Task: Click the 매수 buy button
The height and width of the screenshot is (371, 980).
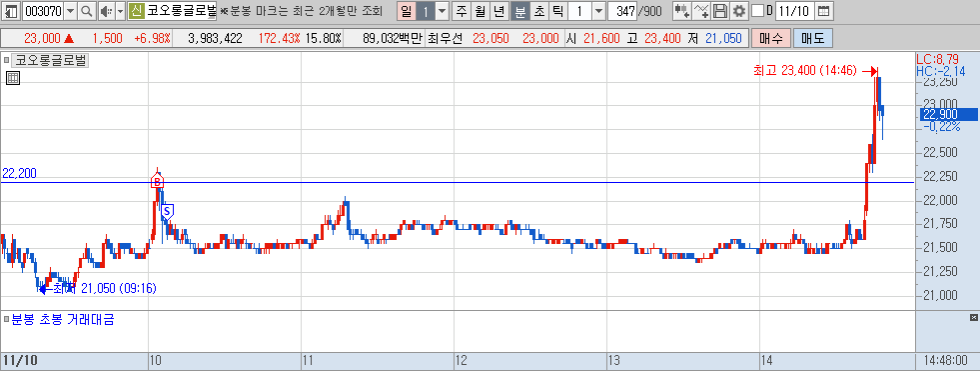Action: click(x=770, y=38)
